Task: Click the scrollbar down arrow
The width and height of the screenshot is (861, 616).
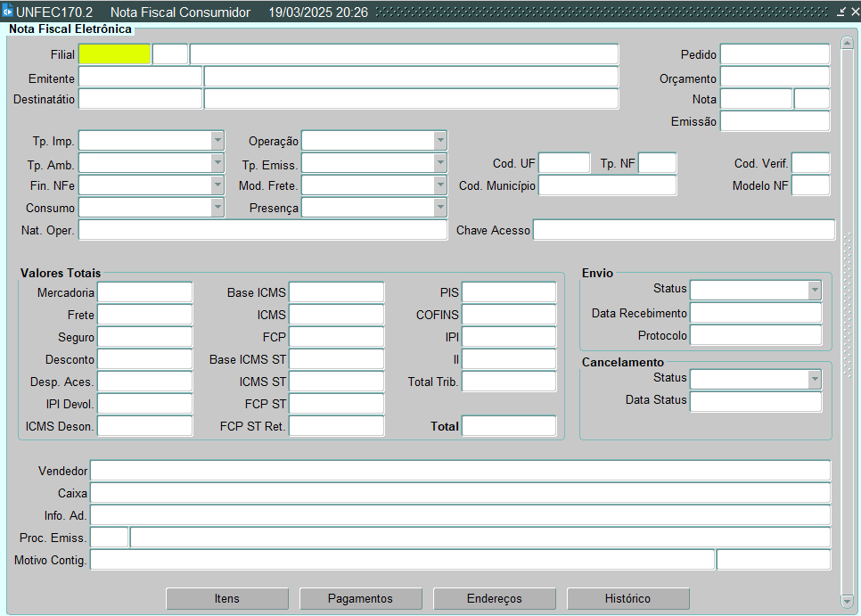Action: 847,601
